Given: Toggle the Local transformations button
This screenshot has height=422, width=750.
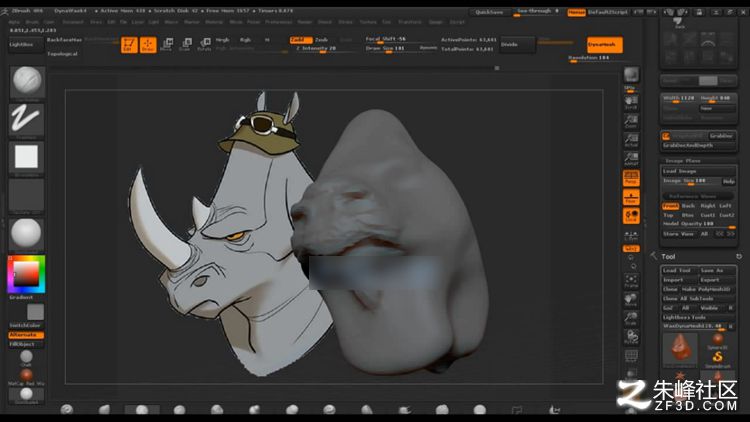Looking at the screenshot, I should (x=631, y=216).
